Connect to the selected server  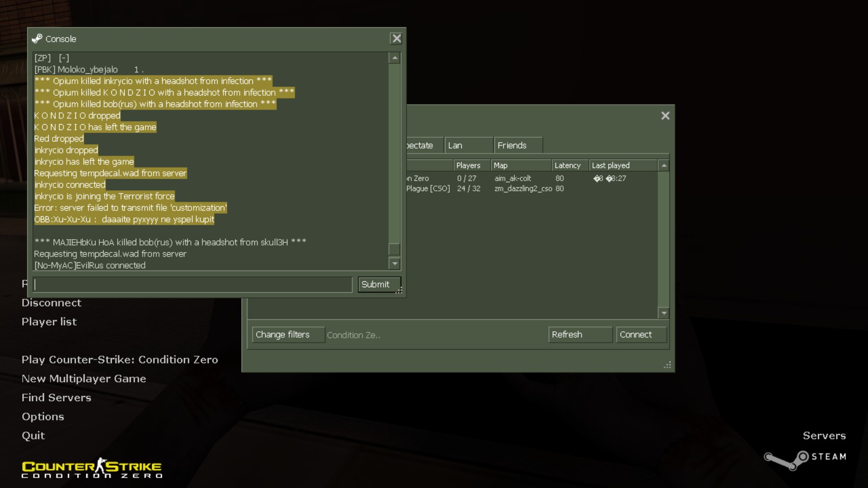641,335
